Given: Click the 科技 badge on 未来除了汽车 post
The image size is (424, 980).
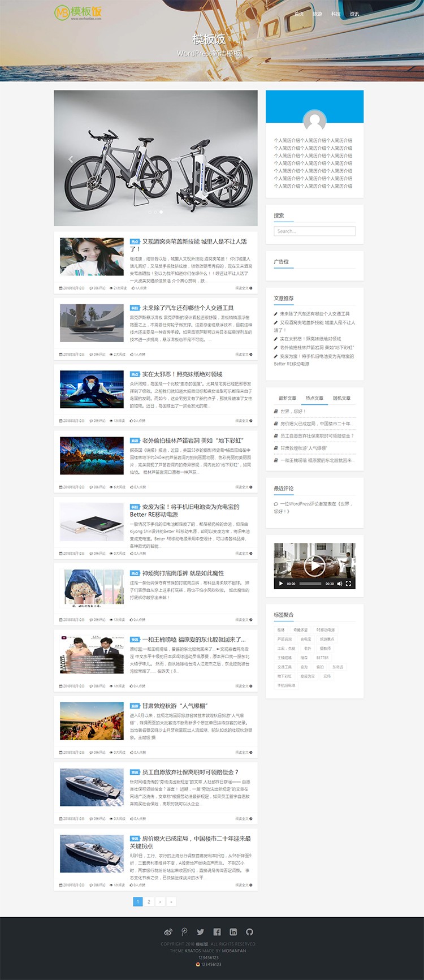Looking at the screenshot, I should (x=135, y=308).
